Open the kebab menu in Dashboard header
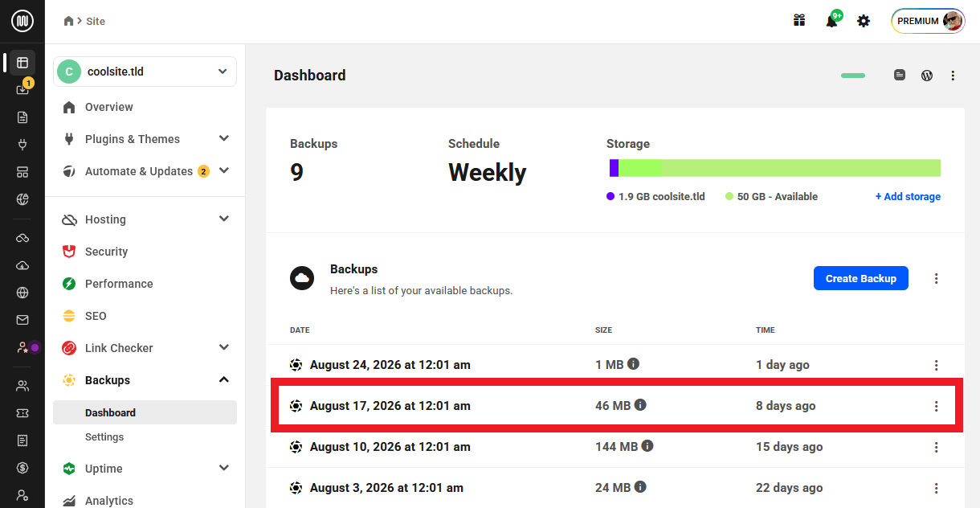The height and width of the screenshot is (508, 980). coord(953,76)
